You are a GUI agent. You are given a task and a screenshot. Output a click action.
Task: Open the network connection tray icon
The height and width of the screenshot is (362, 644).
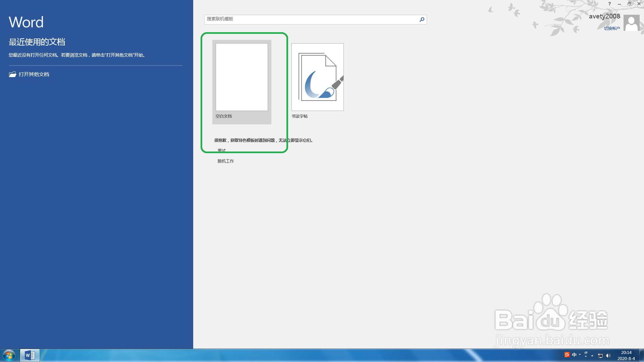coord(600,356)
